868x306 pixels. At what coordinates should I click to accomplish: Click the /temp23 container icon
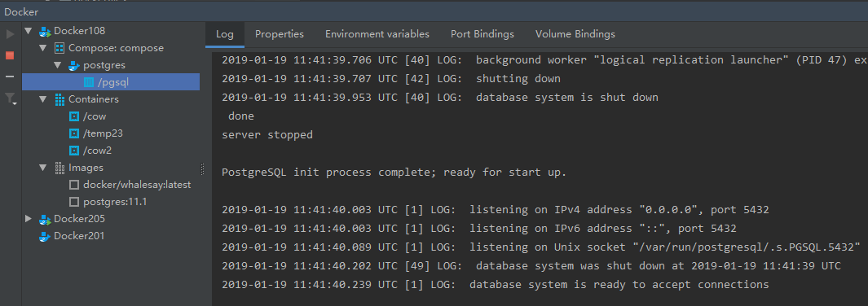click(x=74, y=133)
